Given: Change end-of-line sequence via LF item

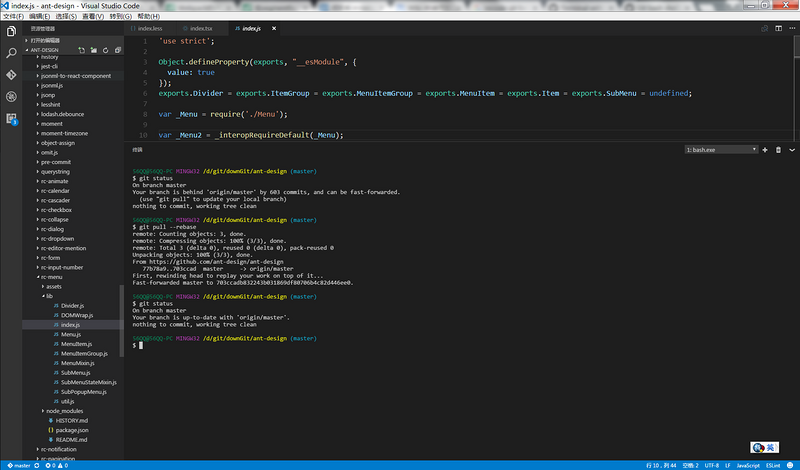Looking at the screenshot, I should point(728,465).
